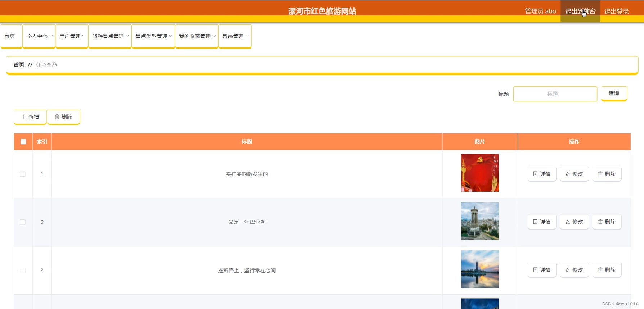The width and height of the screenshot is (644, 309).
Task: Expand the 旅游景点管理 menu chevron
Action: click(x=127, y=36)
